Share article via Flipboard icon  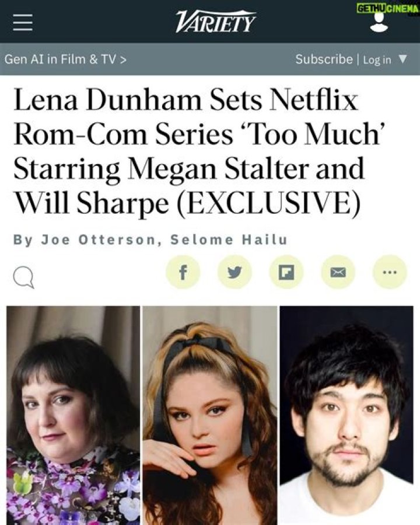(286, 272)
